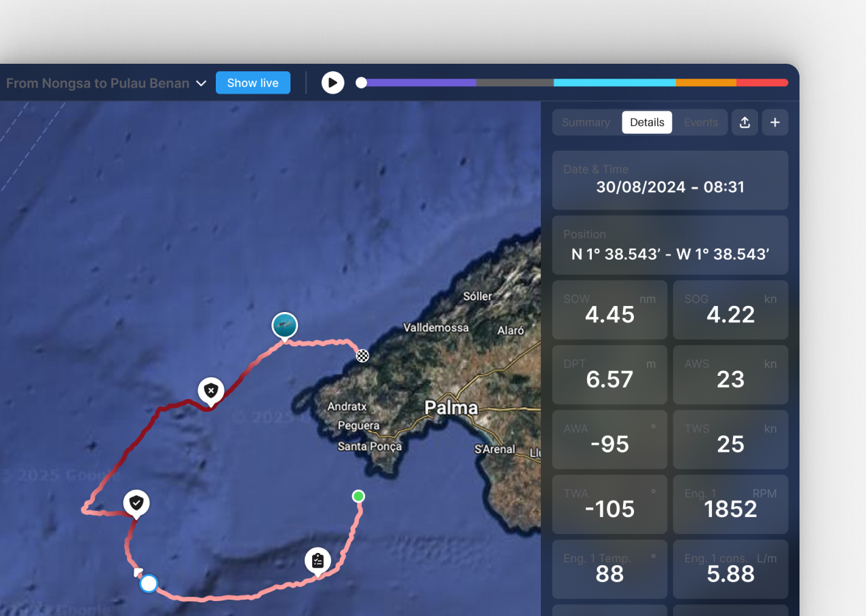Click the plus add button

775,122
